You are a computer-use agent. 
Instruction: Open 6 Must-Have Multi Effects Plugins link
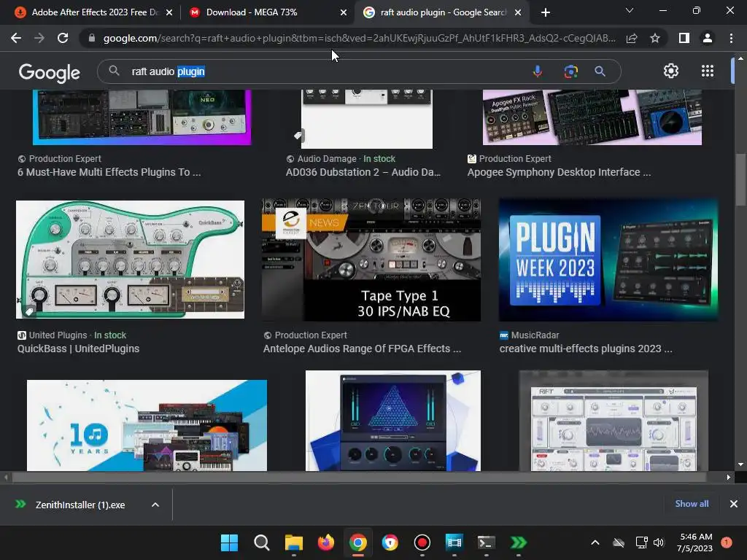[109, 172]
